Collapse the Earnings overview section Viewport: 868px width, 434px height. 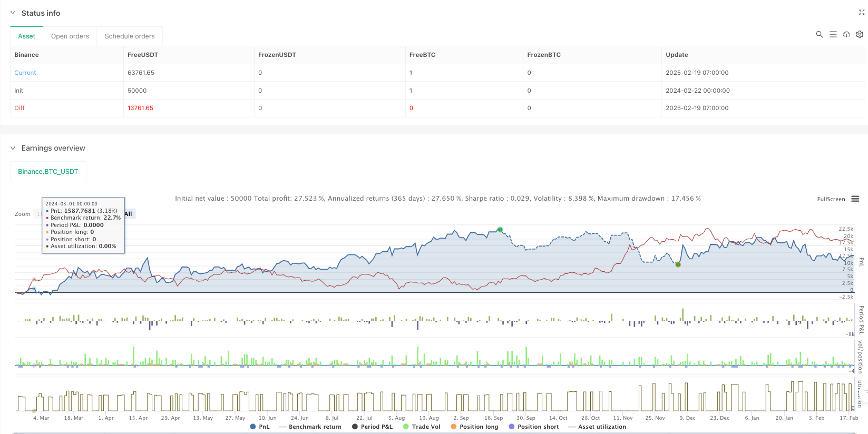pyautogui.click(x=13, y=148)
